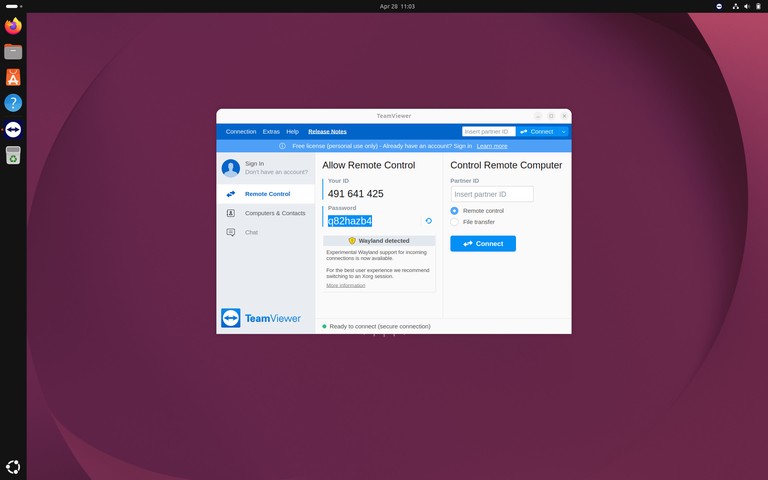Minimize the TeamViewer window
The image size is (768, 480).
click(538, 116)
